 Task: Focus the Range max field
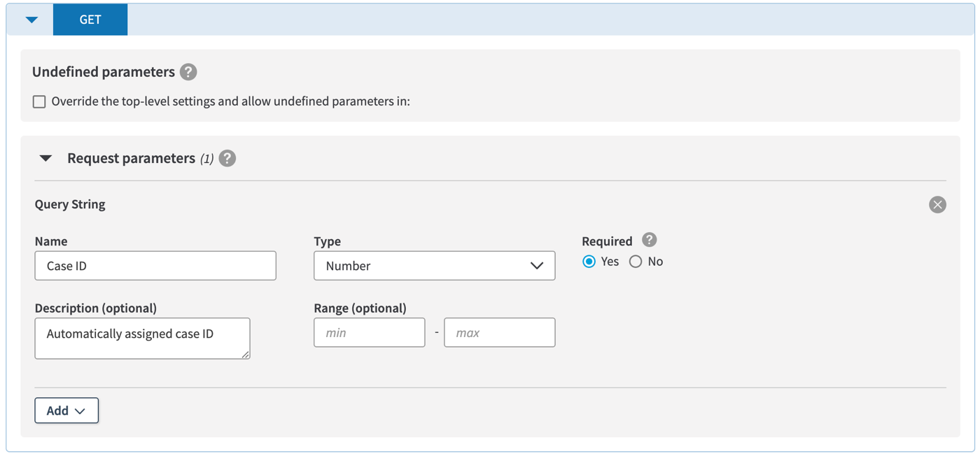coord(499,333)
